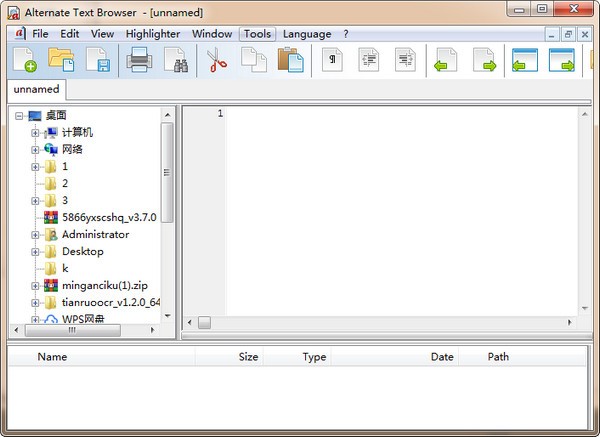Sort the file list by Size column
The height and width of the screenshot is (437, 600).
click(x=248, y=356)
